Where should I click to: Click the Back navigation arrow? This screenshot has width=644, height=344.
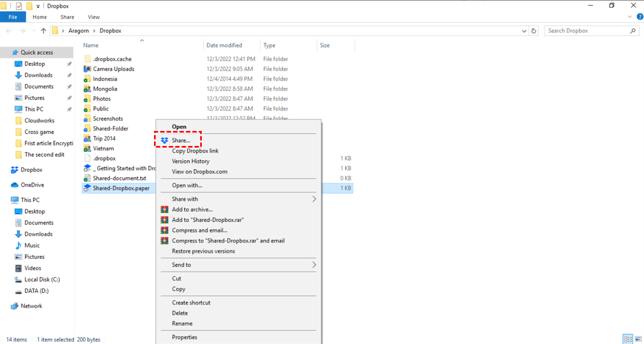(9, 31)
